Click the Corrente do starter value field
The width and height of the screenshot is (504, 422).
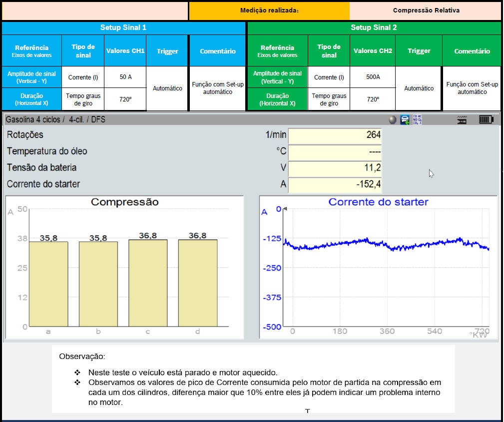tap(336, 184)
